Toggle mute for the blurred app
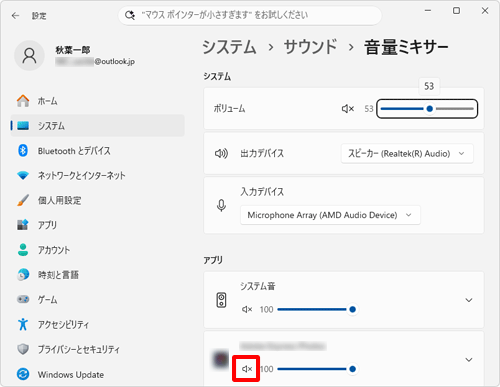This screenshot has width=500, height=387. pyautogui.click(x=247, y=369)
